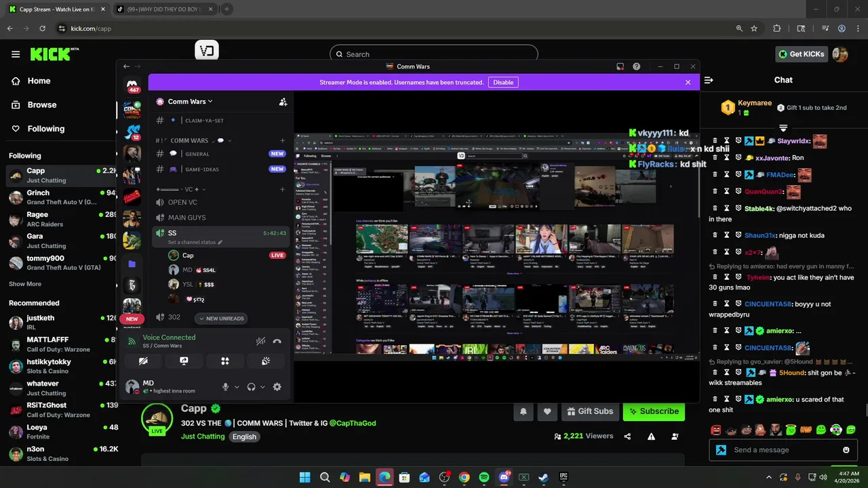
Task: Collapse the Kick chat panel
Action: tap(709, 80)
